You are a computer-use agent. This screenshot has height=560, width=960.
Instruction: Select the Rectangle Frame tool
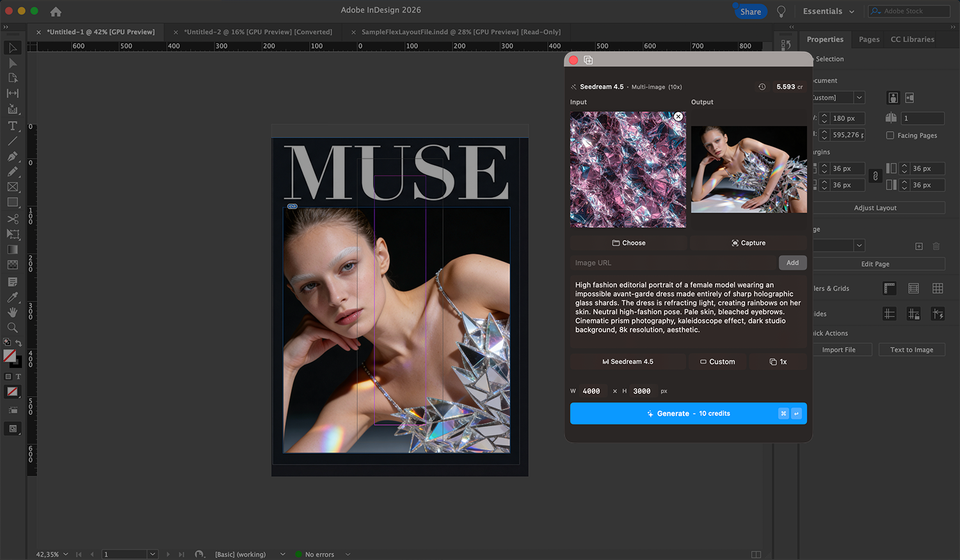tap(12, 187)
